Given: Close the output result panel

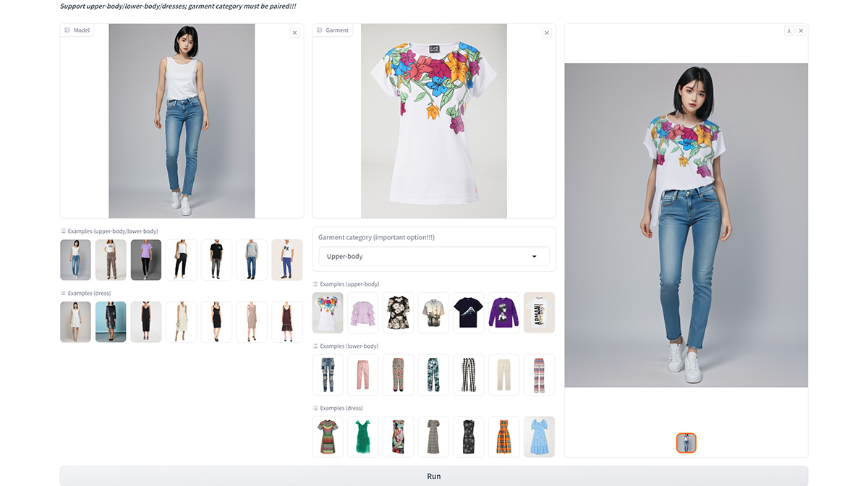Looking at the screenshot, I should point(800,31).
